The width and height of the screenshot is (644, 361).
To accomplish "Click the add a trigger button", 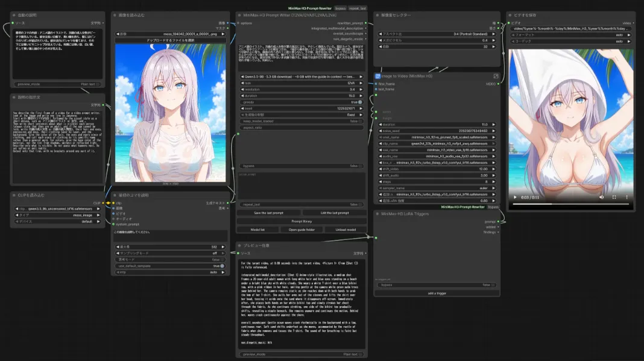I will pyautogui.click(x=437, y=294).
